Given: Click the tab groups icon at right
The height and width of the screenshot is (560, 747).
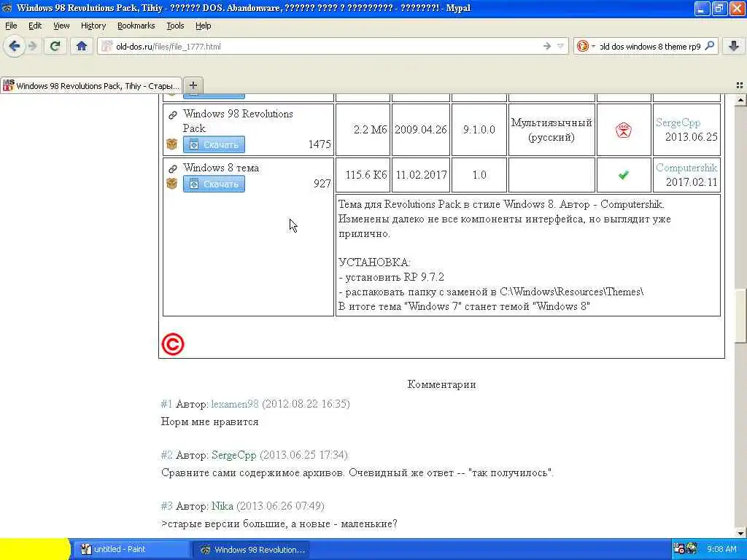Looking at the screenshot, I should click(x=740, y=85).
